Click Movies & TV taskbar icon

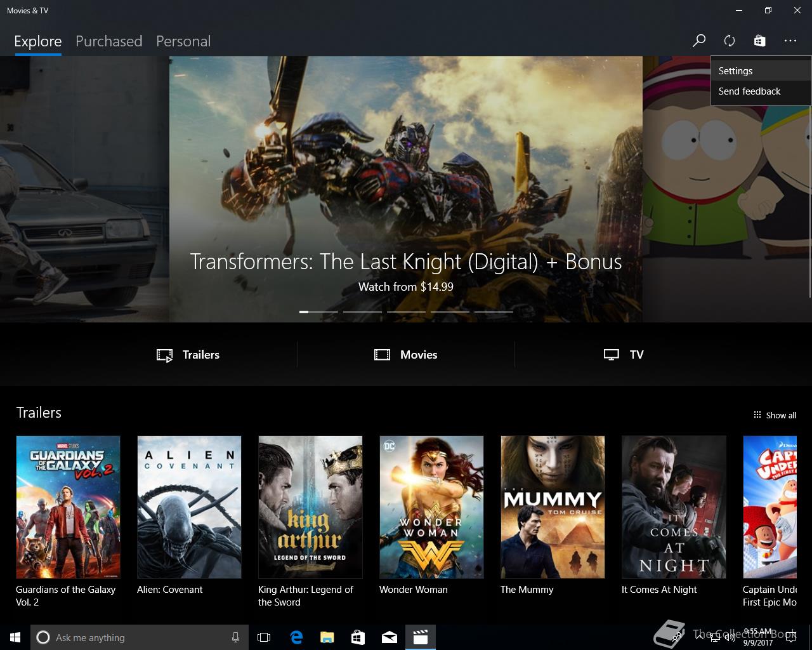tap(420, 637)
